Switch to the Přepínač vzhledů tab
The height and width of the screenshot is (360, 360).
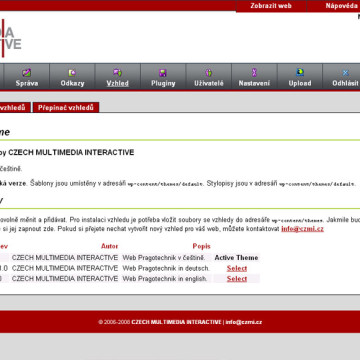click(x=66, y=108)
